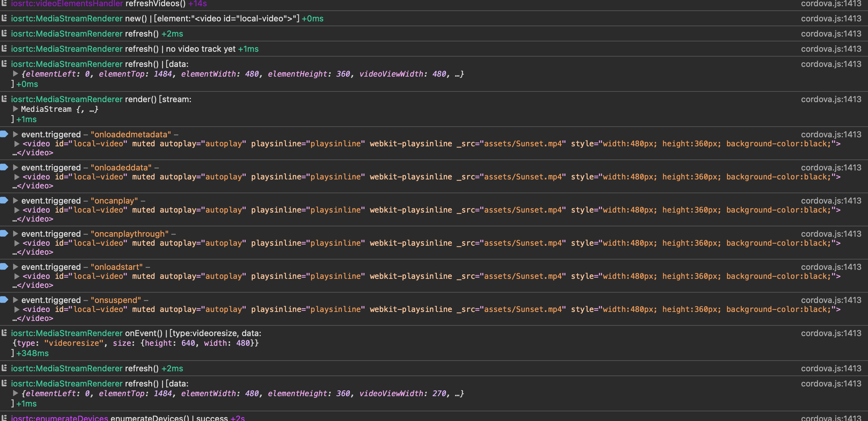Click log icon beside refresh() data entry with videoViewWidth 270
Viewport: 868px width, 421px height.
point(4,383)
